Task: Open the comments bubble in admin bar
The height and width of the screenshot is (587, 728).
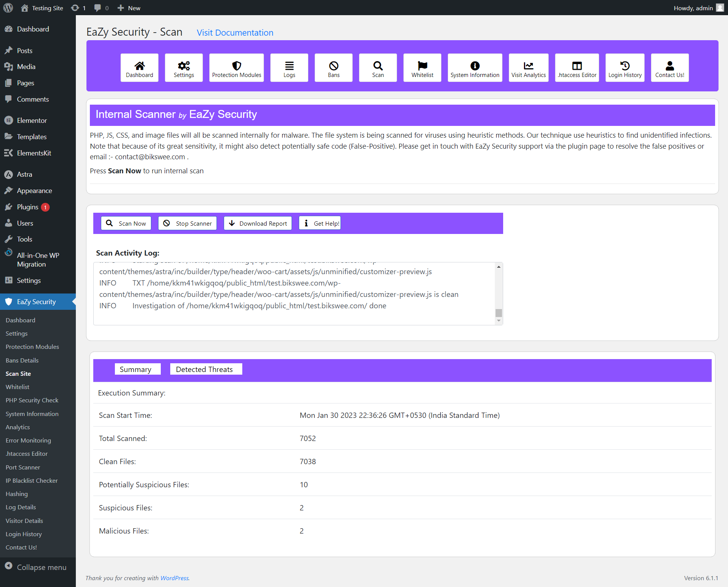Action: 101,8
